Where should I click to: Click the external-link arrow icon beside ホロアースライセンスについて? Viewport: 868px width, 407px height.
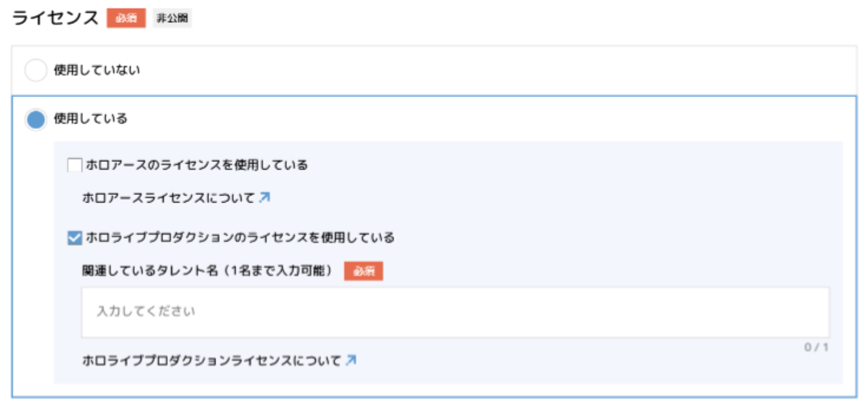(x=265, y=198)
